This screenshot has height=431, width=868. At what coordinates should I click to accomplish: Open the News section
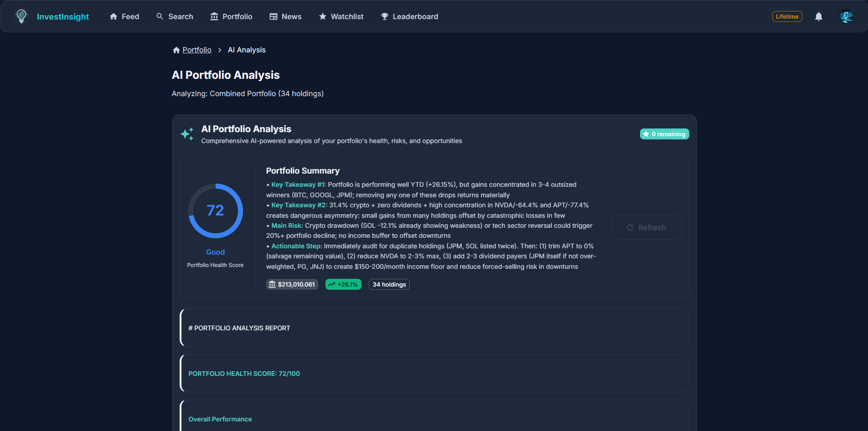pyautogui.click(x=285, y=16)
